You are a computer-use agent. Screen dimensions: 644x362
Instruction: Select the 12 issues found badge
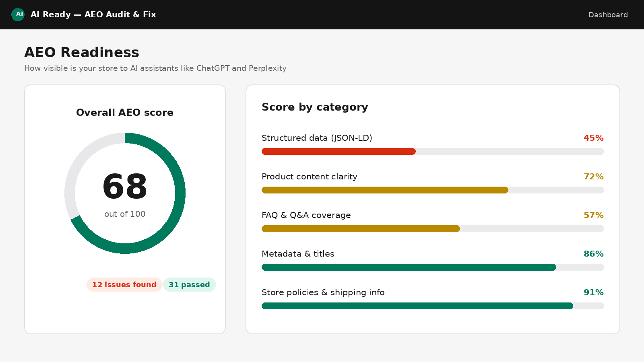[124, 284]
